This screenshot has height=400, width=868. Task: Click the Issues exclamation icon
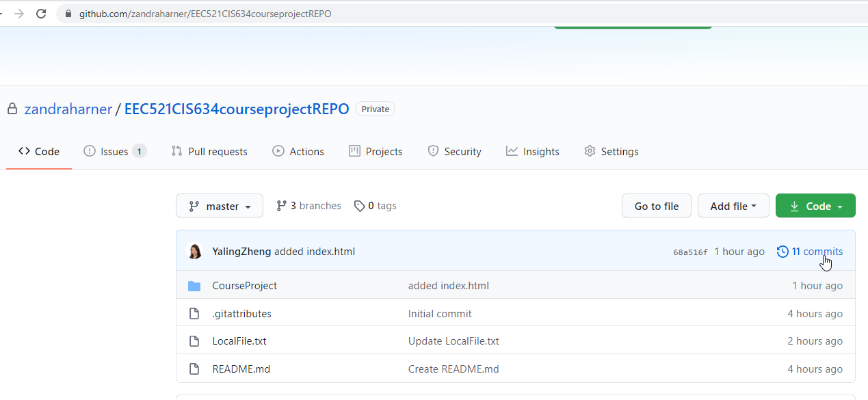[x=90, y=151]
